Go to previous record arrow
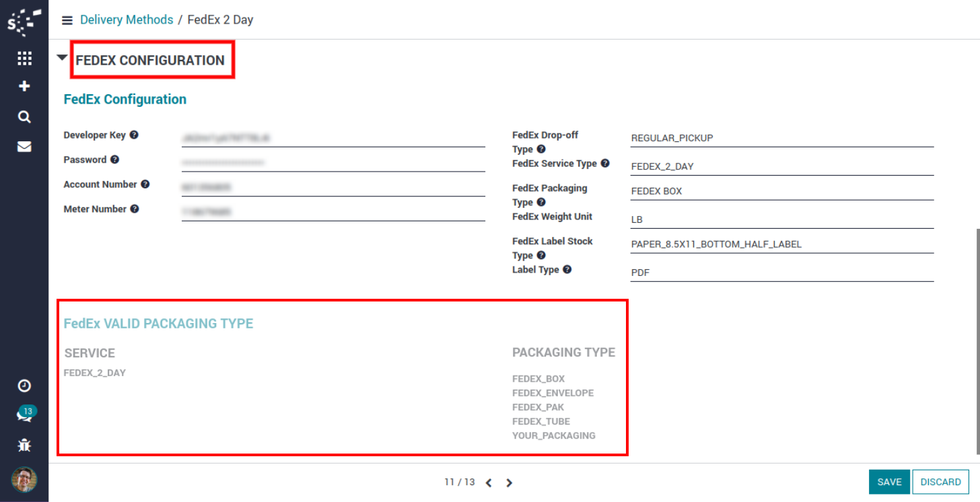The height and width of the screenshot is (502, 980). [x=489, y=482]
